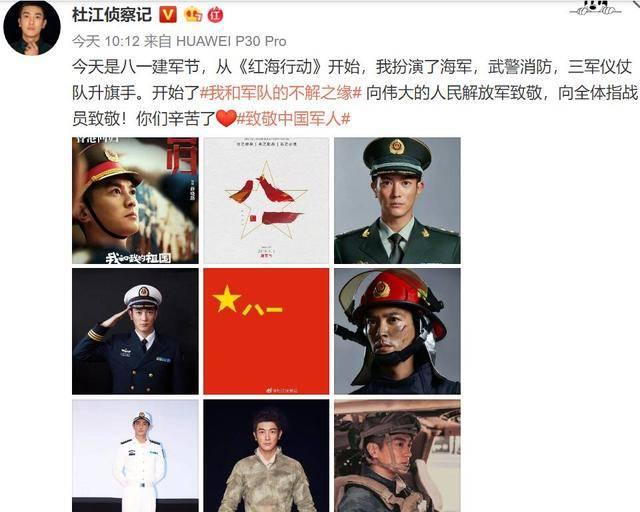Click the orange V verified badge
Viewport: 640px width, 512px height.
[168, 15]
